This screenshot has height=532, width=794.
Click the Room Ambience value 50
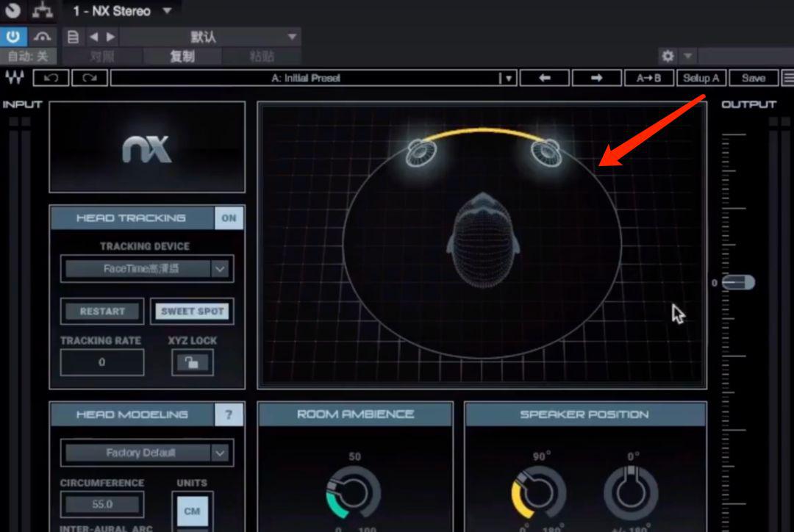click(354, 456)
